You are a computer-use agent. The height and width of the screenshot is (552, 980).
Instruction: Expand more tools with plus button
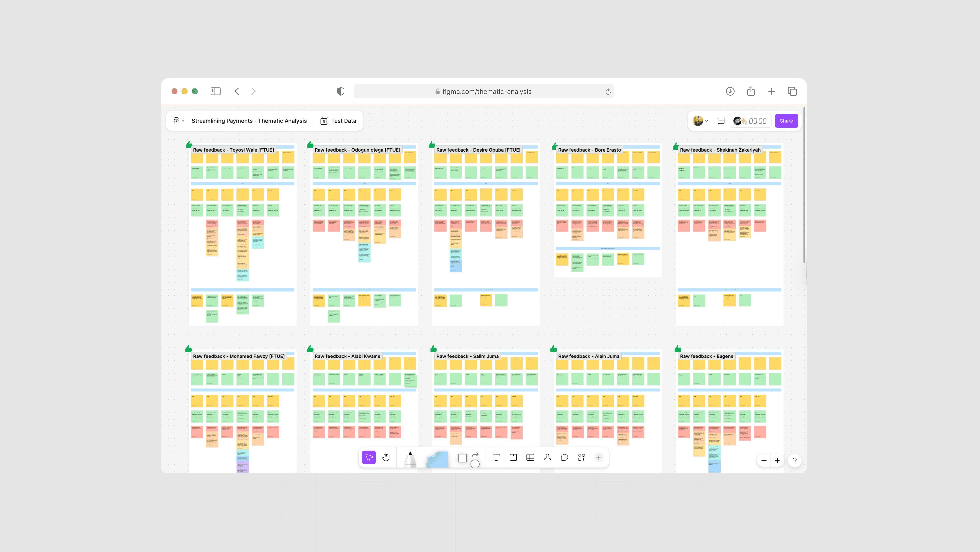[x=598, y=457]
